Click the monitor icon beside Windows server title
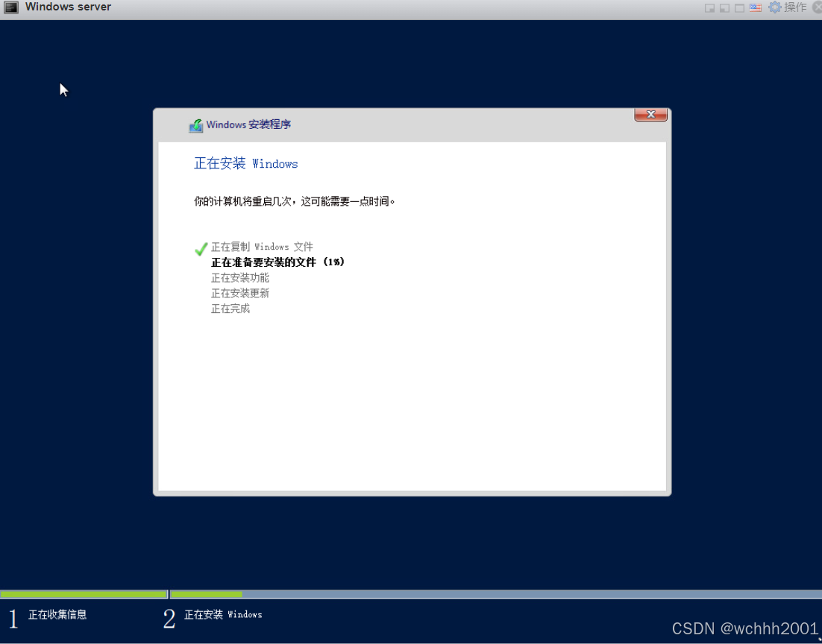This screenshot has width=822, height=644. click(10, 7)
